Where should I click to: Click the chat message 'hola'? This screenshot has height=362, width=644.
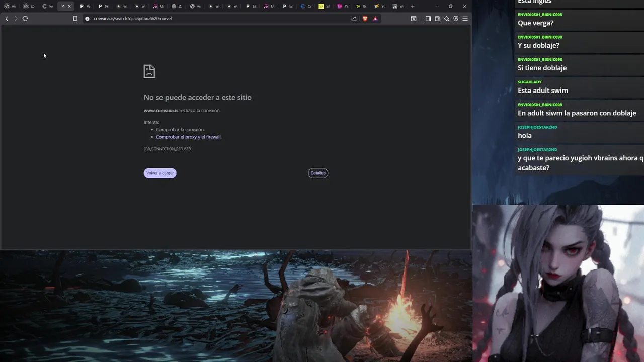(525, 135)
